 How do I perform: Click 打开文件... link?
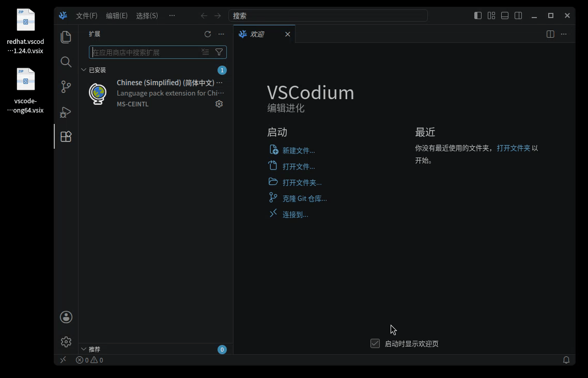(x=299, y=166)
